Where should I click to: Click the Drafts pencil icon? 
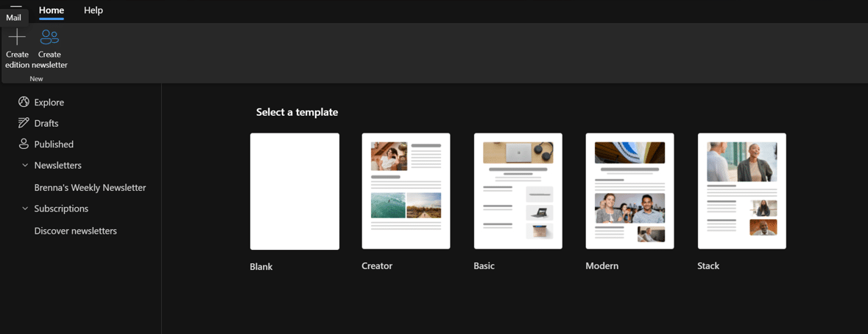(24, 123)
